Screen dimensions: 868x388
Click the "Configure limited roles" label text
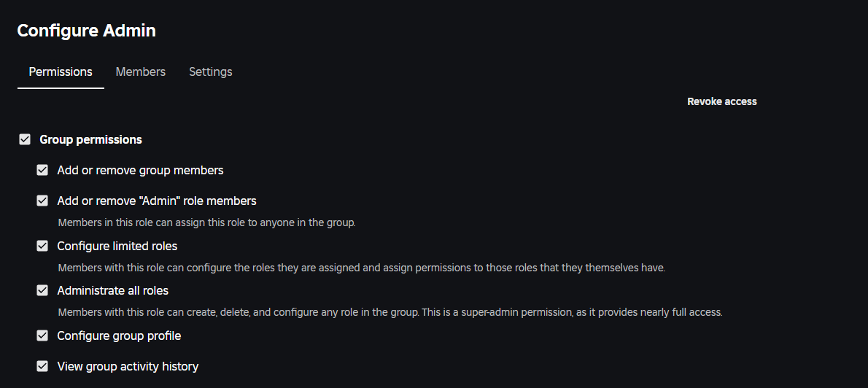click(x=117, y=246)
